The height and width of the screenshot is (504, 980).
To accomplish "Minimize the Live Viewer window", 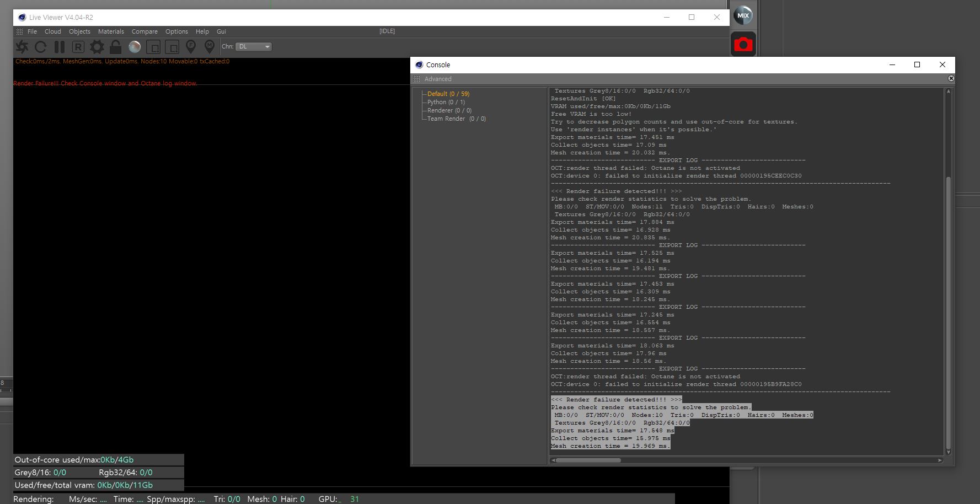I will coord(667,17).
